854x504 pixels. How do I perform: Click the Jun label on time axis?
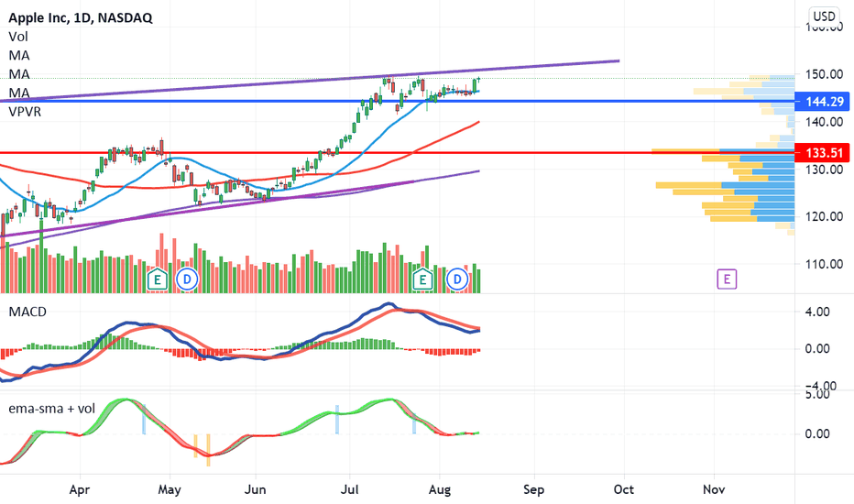[255, 490]
